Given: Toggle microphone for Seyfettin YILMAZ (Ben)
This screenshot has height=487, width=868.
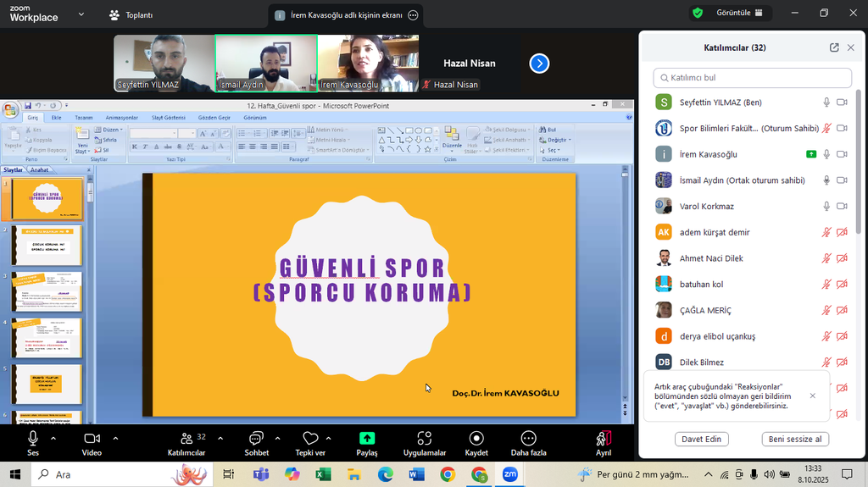Looking at the screenshot, I should point(826,102).
